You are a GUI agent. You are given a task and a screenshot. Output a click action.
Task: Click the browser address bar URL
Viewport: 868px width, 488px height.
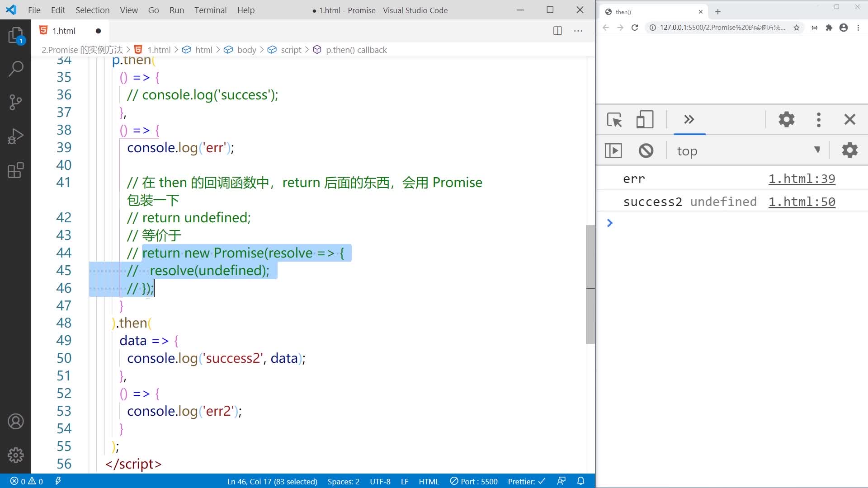pyautogui.click(x=722, y=28)
